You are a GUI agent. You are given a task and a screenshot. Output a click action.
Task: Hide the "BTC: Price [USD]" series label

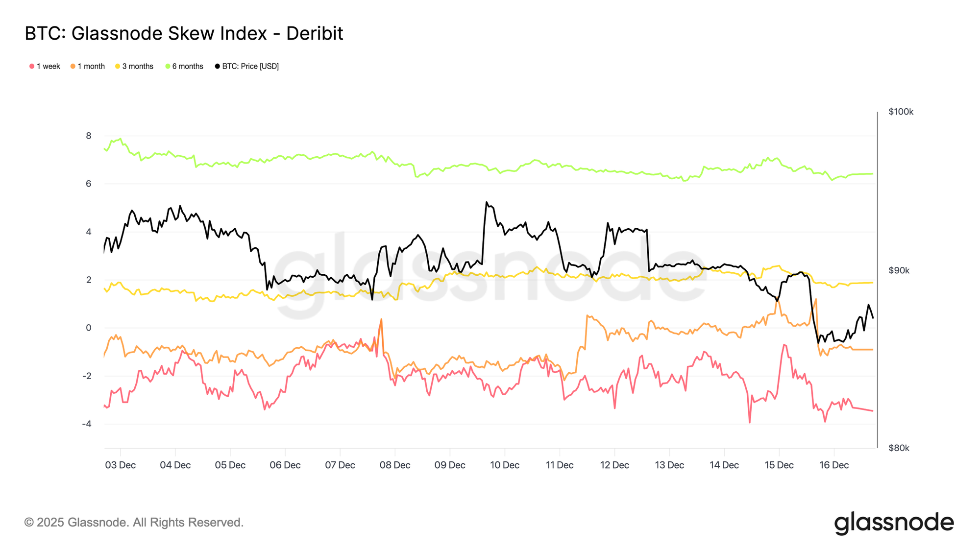[x=250, y=67]
